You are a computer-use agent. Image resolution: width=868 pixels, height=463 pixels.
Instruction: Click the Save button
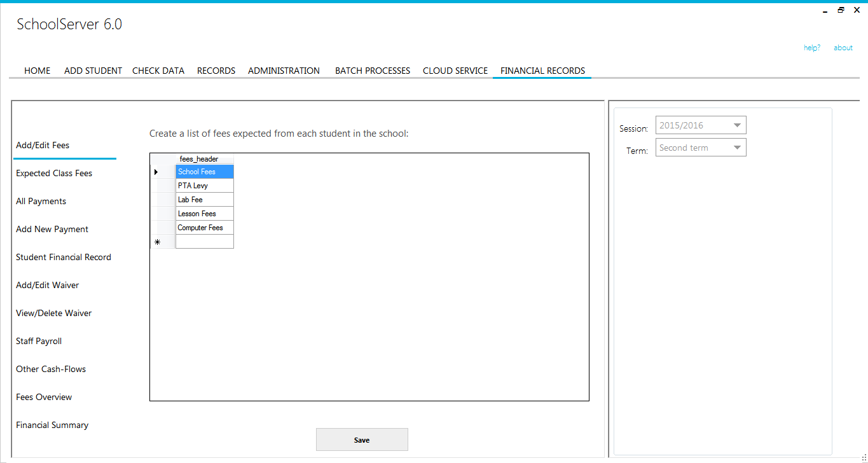pos(362,439)
